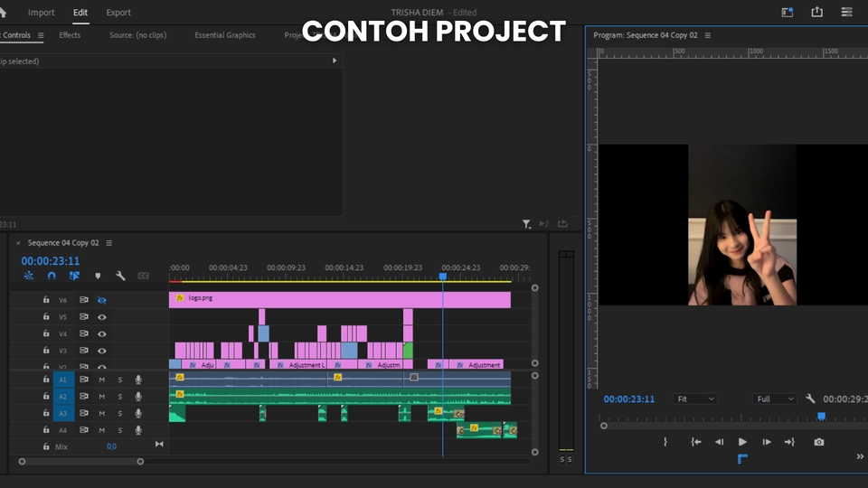This screenshot has width=868, height=488.
Task: Toggle target for audio track A2
Action: pos(63,396)
